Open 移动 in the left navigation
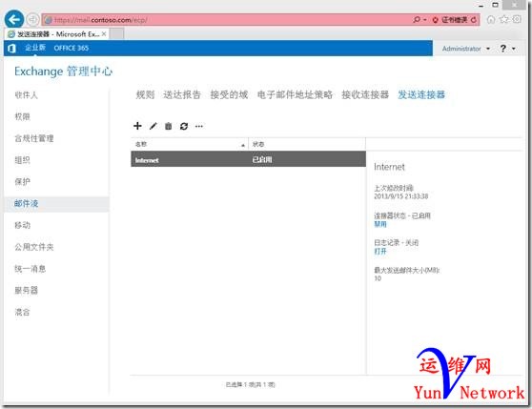 click(22, 226)
